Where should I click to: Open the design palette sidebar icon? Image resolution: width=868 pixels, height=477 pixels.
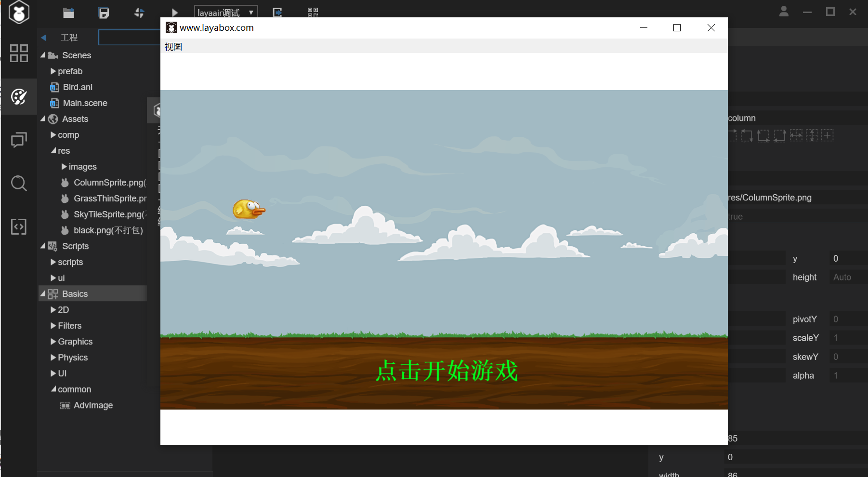[x=19, y=97]
